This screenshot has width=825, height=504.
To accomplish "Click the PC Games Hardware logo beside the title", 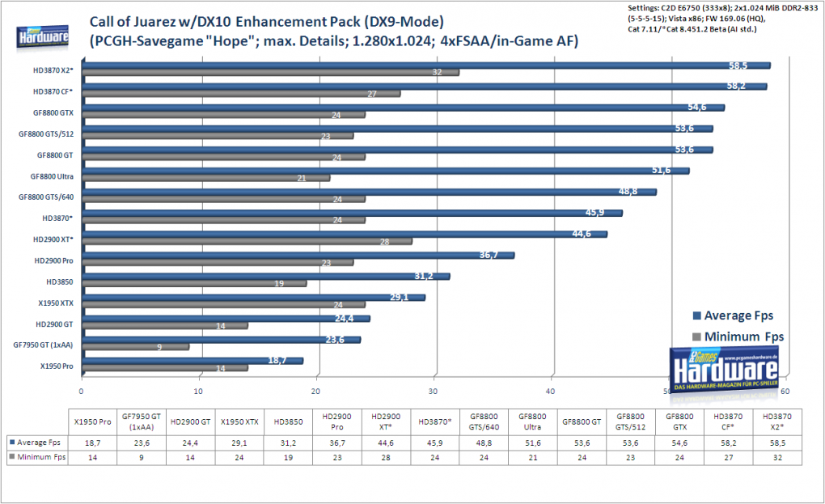I will [43, 38].
